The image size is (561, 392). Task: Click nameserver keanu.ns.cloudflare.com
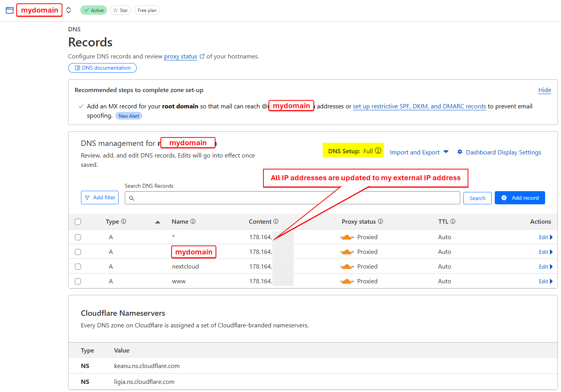point(147,366)
